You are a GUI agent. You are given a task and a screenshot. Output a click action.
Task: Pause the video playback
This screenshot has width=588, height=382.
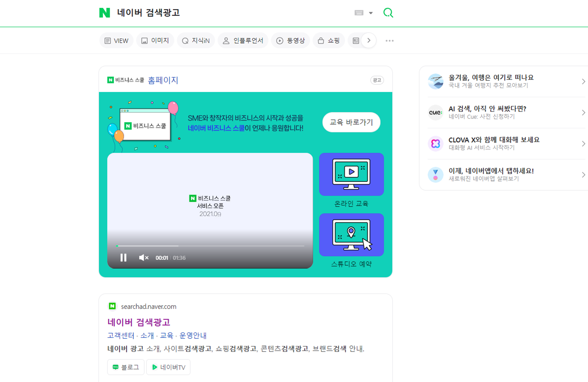[124, 258]
